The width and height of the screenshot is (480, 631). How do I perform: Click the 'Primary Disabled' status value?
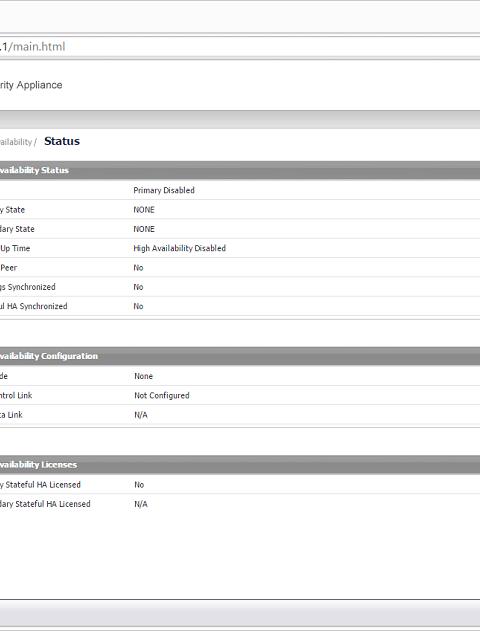coord(164,190)
